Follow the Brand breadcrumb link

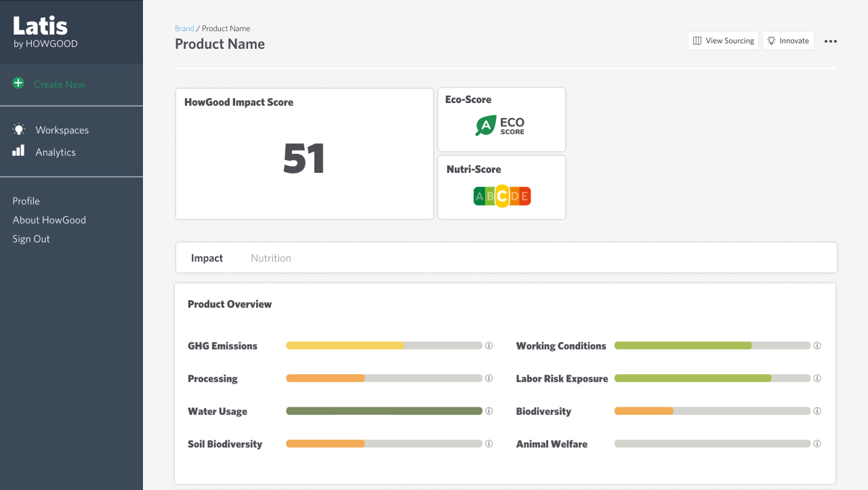pyautogui.click(x=184, y=28)
